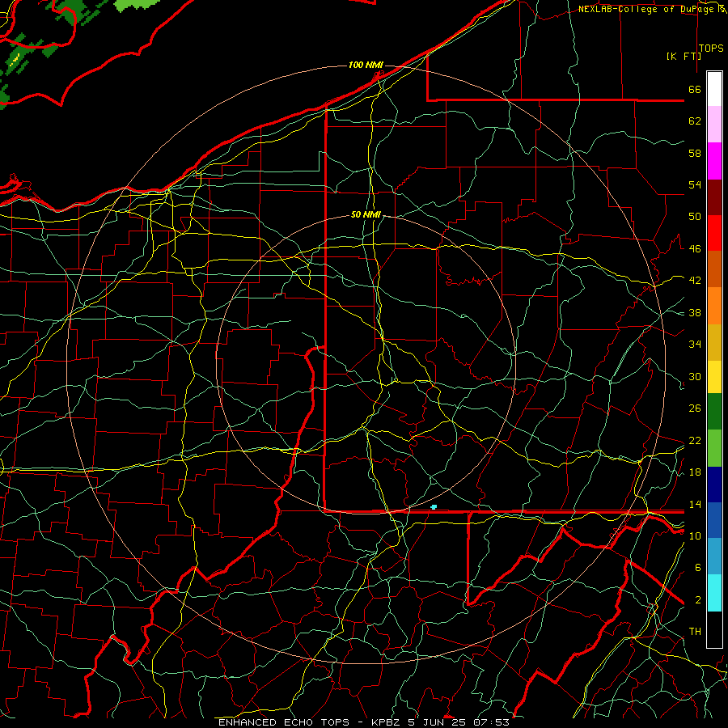The image size is (728, 728).
Task: Click the gold 38 kft legend swatch
Action: (x=714, y=342)
